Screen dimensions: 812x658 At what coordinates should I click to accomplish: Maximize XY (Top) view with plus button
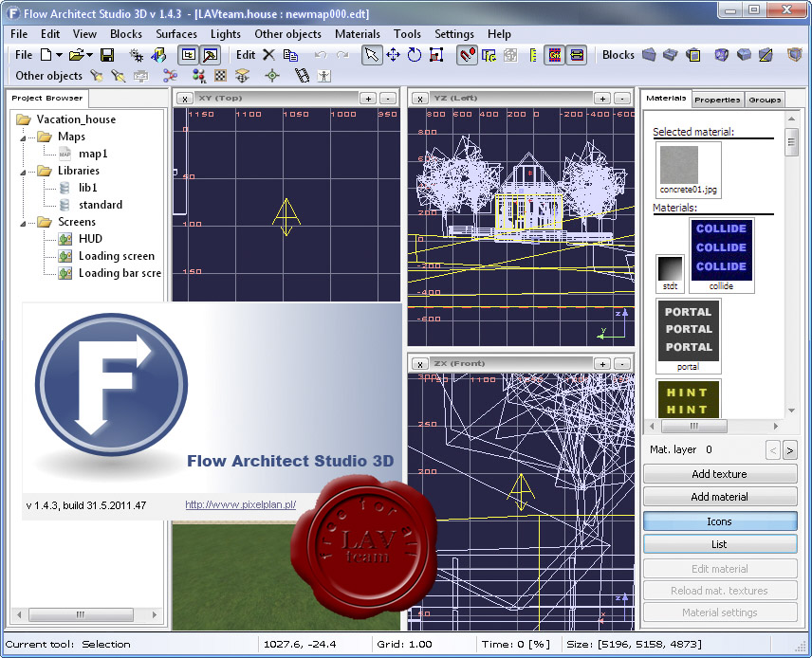pyautogui.click(x=368, y=99)
